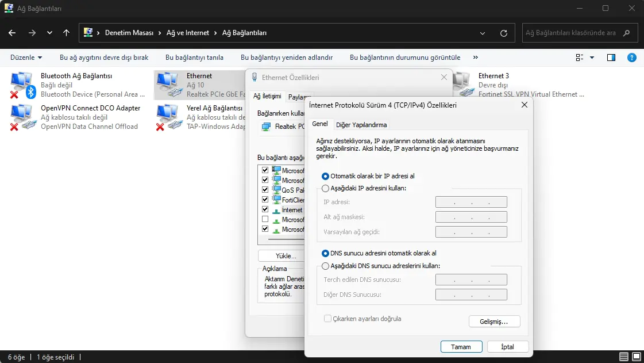Check Çıkarken ayarları doğrula
The height and width of the screenshot is (363, 644).
point(327,318)
